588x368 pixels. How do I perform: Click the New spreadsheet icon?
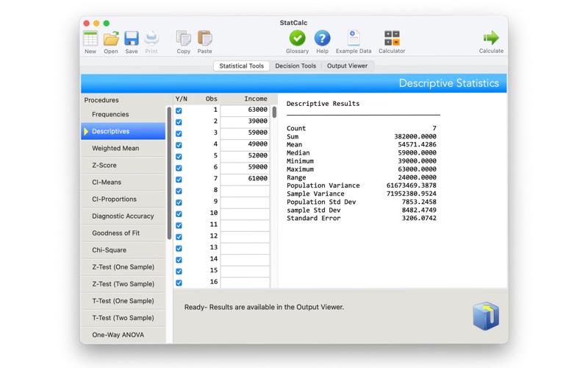[90, 38]
